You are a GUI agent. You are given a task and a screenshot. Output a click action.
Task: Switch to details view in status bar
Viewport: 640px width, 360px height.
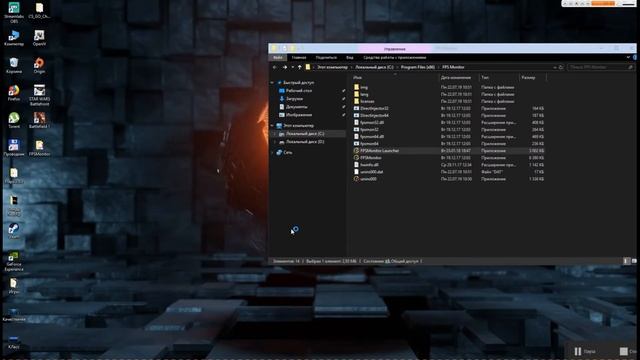pos(627,261)
